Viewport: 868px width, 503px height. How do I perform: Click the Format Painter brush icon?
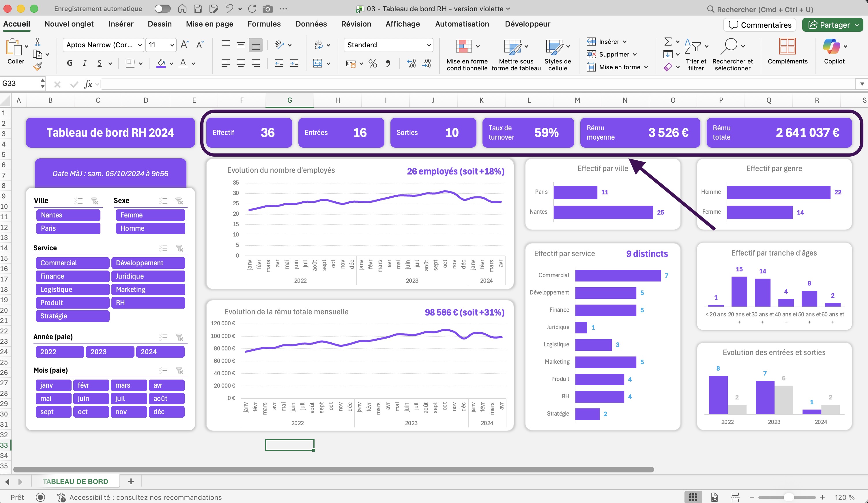tap(38, 66)
